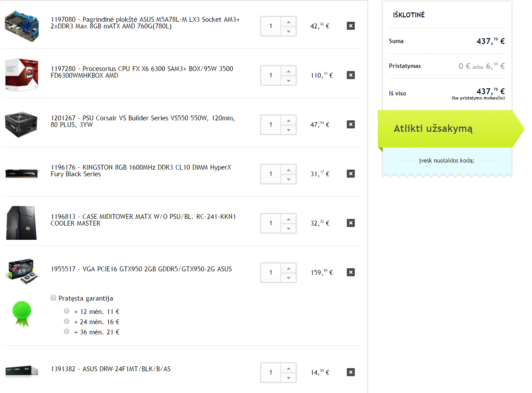Click the IŠKLOTINĖ summary heading
532x393 pixels.
[409, 15]
